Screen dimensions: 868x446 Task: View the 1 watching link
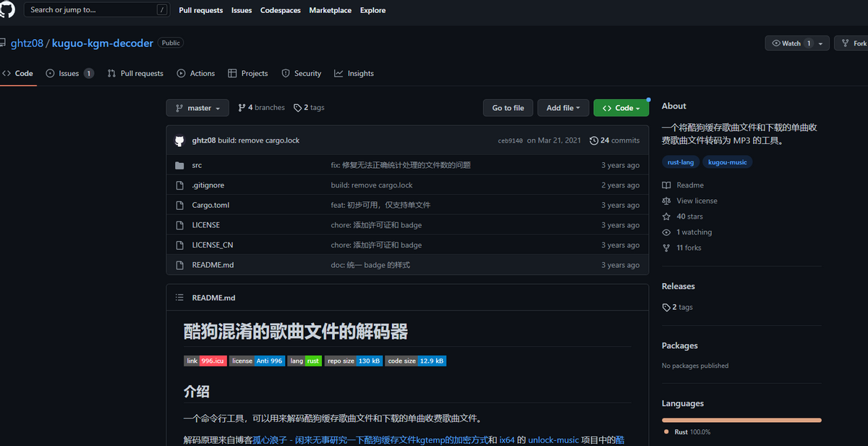tap(687, 232)
